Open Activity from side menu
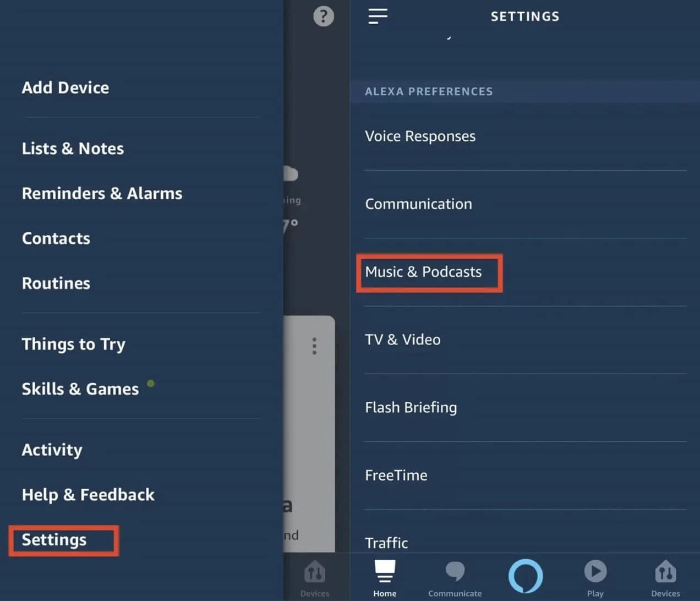Image resolution: width=700 pixels, height=601 pixels. click(52, 450)
